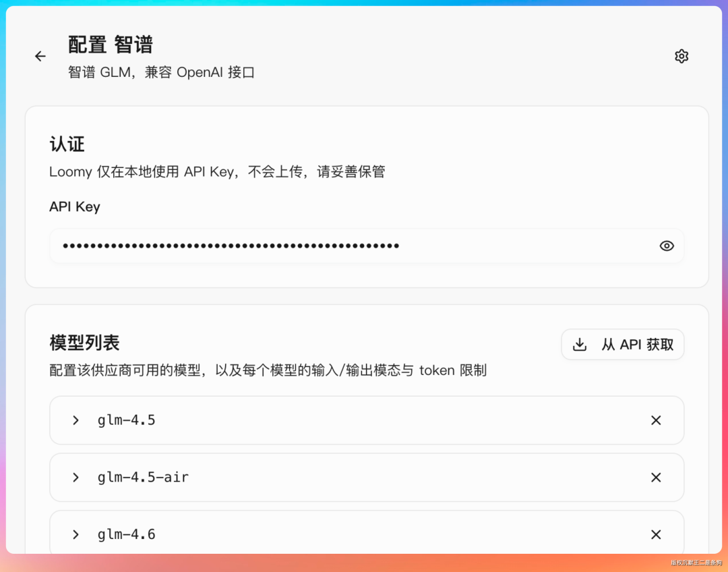This screenshot has width=728, height=572.
Task: Remove the glm-4.6 model with X
Action: tap(656, 534)
